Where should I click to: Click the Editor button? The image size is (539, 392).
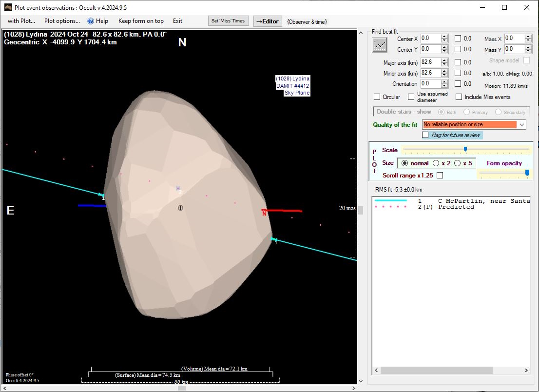268,21
